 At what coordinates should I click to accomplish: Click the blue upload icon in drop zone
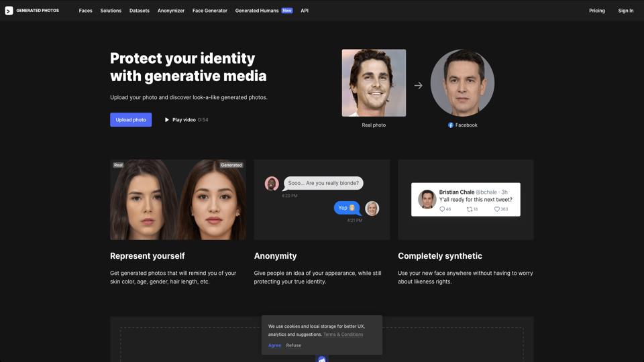click(322, 359)
